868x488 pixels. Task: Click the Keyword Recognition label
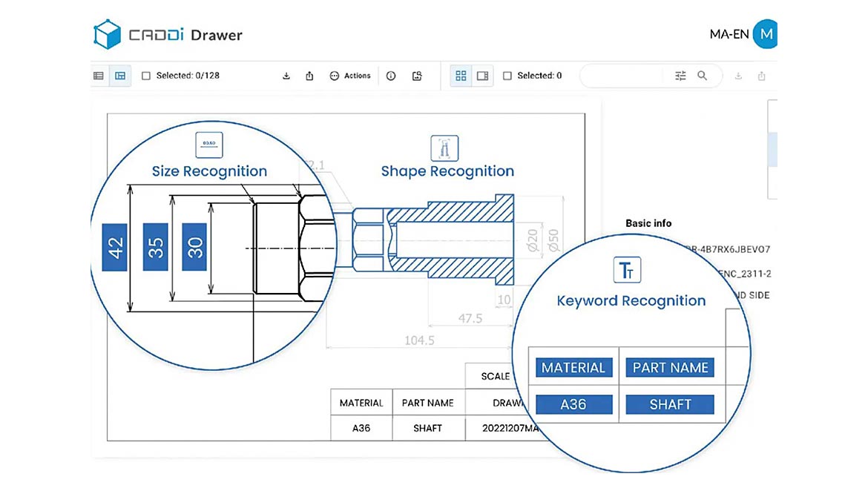click(631, 301)
